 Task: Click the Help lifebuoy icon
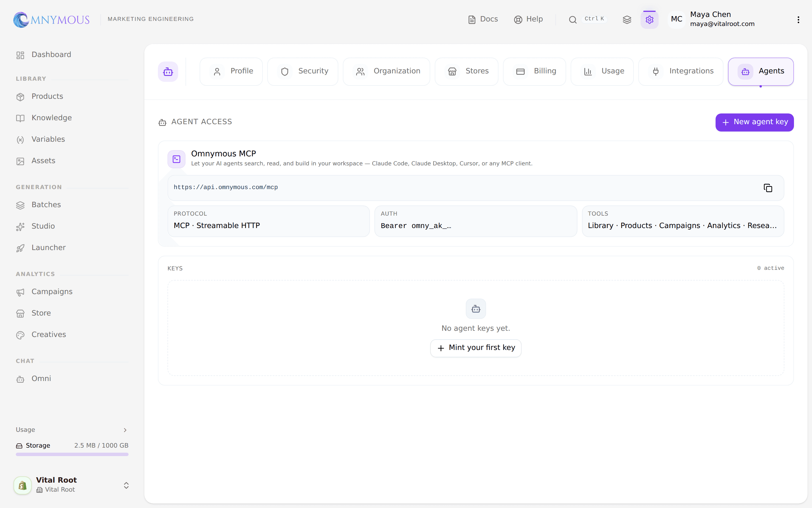pos(518,20)
